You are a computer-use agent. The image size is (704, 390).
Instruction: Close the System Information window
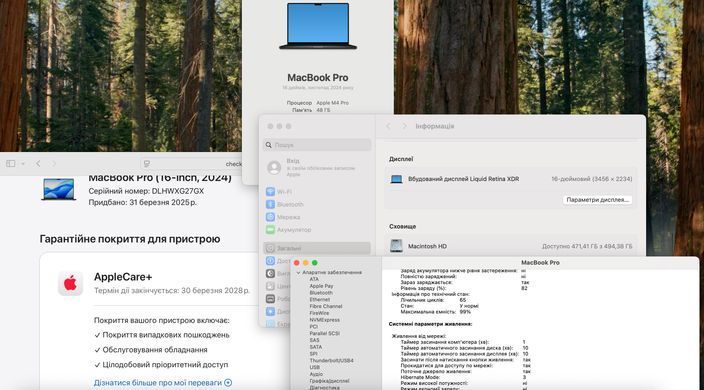tap(297, 263)
